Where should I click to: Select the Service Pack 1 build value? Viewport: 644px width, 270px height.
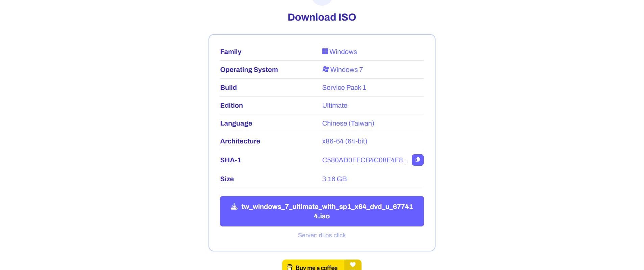(344, 87)
